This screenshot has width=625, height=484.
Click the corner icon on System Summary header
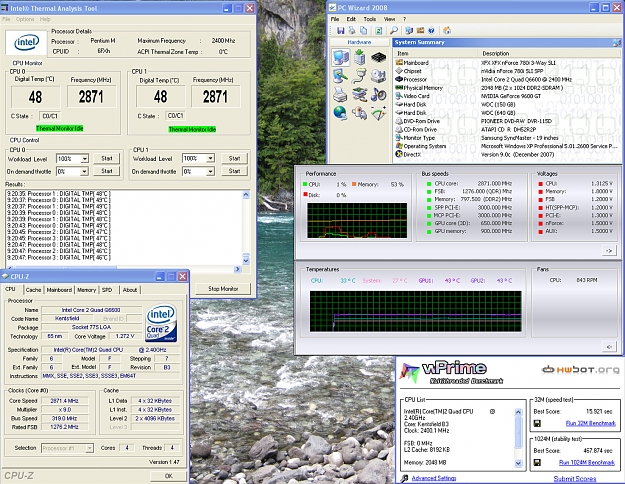click(x=617, y=42)
